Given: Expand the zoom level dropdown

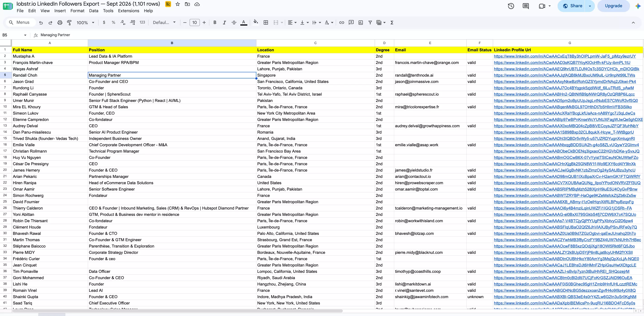Looking at the screenshot, I should tap(93, 22).
